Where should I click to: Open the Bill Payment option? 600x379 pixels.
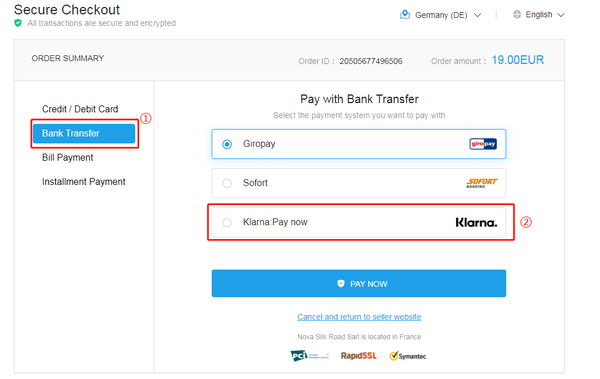tap(67, 158)
